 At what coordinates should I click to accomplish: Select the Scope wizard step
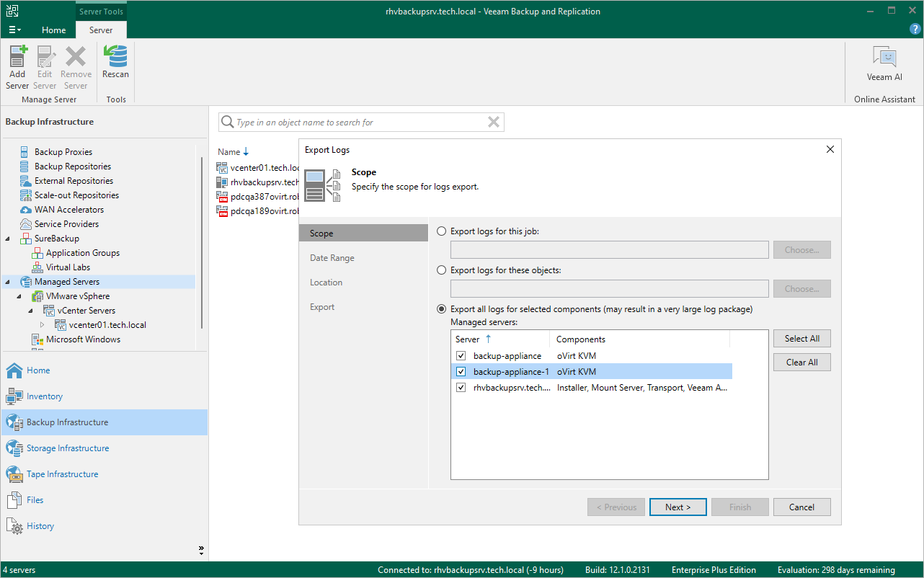[x=363, y=234]
